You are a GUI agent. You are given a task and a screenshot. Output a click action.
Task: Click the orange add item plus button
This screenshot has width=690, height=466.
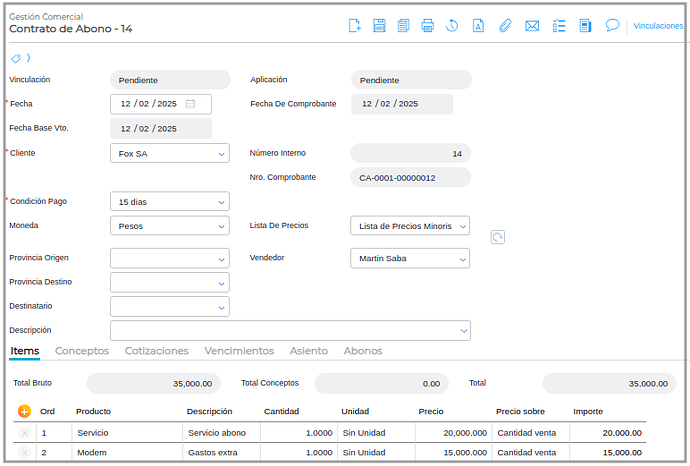point(25,411)
